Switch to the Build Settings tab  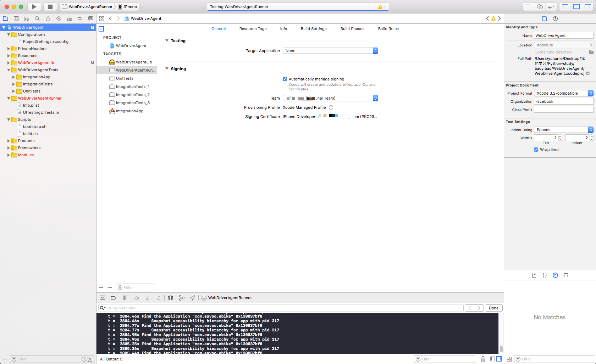(314, 29)
